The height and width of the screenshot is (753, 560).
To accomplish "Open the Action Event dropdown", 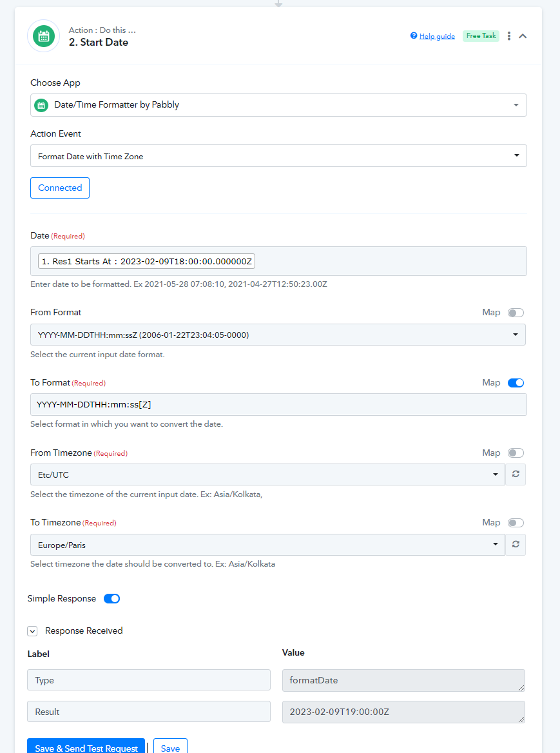I will tap(278, 155).
